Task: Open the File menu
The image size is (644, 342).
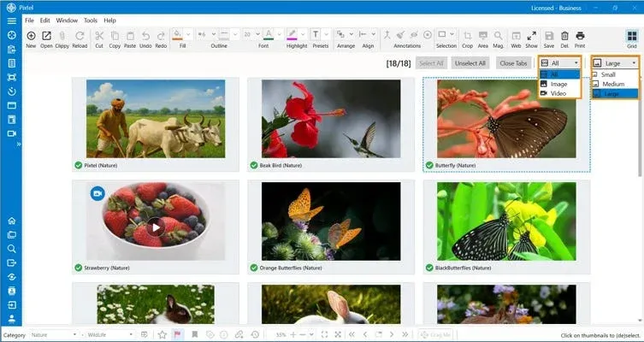Action: [x=29, y=21]
